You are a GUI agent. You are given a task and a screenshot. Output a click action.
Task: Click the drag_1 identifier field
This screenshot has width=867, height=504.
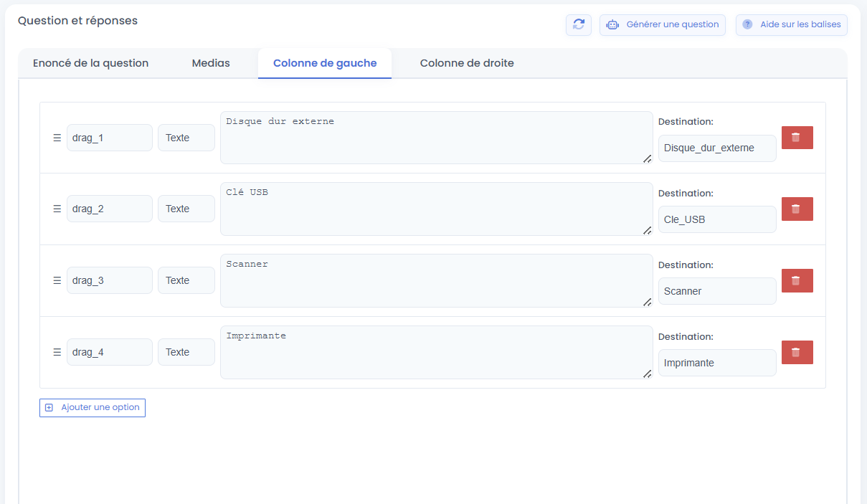coord(110,138)
